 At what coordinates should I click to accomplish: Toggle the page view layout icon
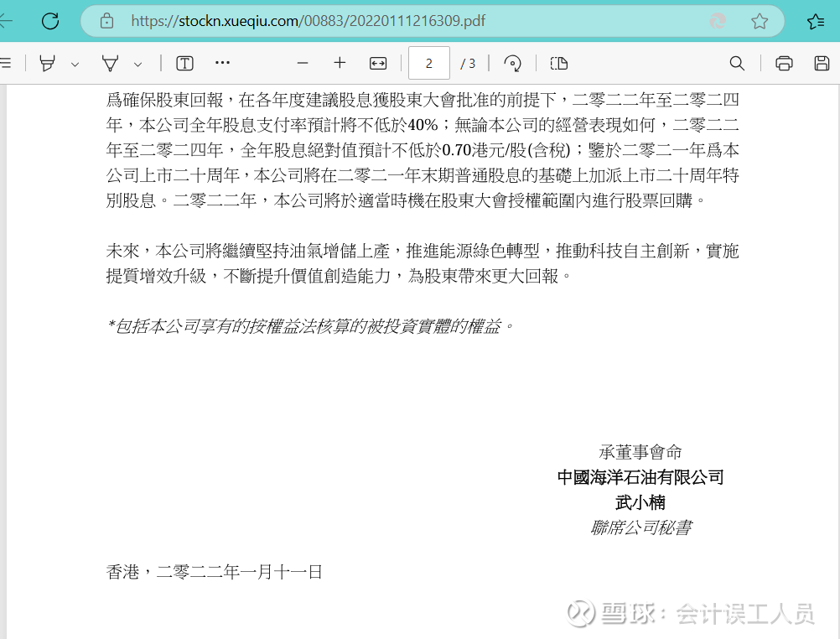tap(559, 63)
